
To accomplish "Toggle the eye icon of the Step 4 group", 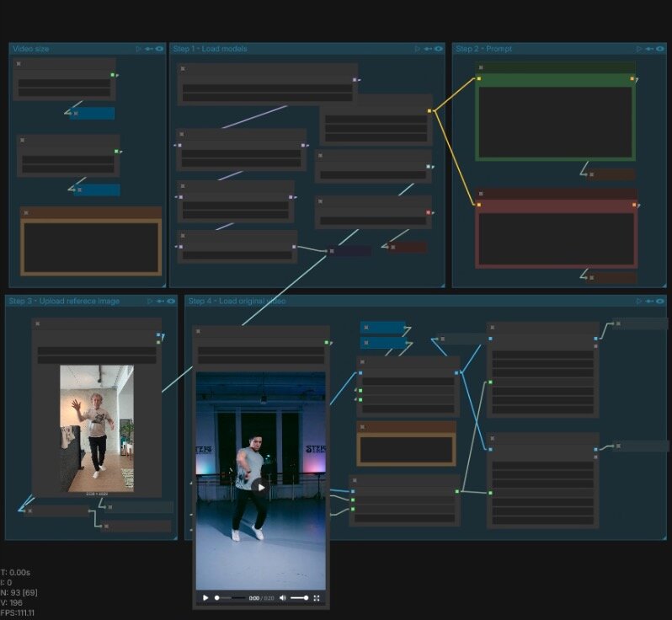I will tap(660, 301).
